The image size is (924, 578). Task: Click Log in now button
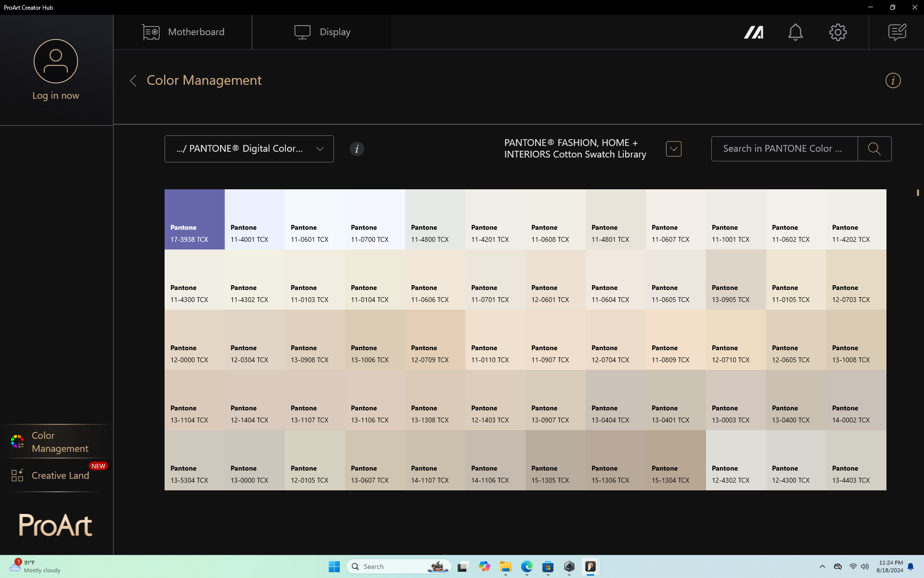pyautogui.click(x=55, y=95)
